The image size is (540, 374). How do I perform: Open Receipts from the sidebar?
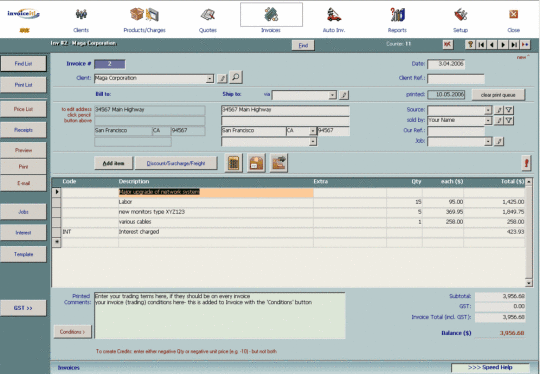[x=23, y=130]
